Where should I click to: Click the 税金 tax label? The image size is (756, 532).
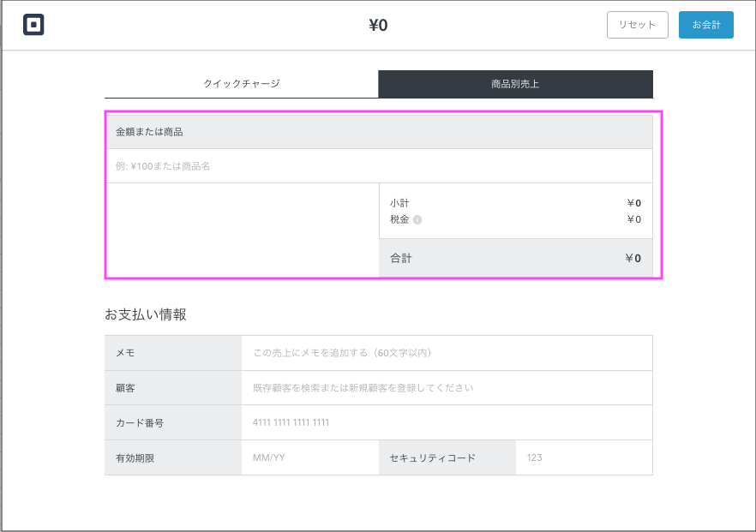(x=399, y=219)
